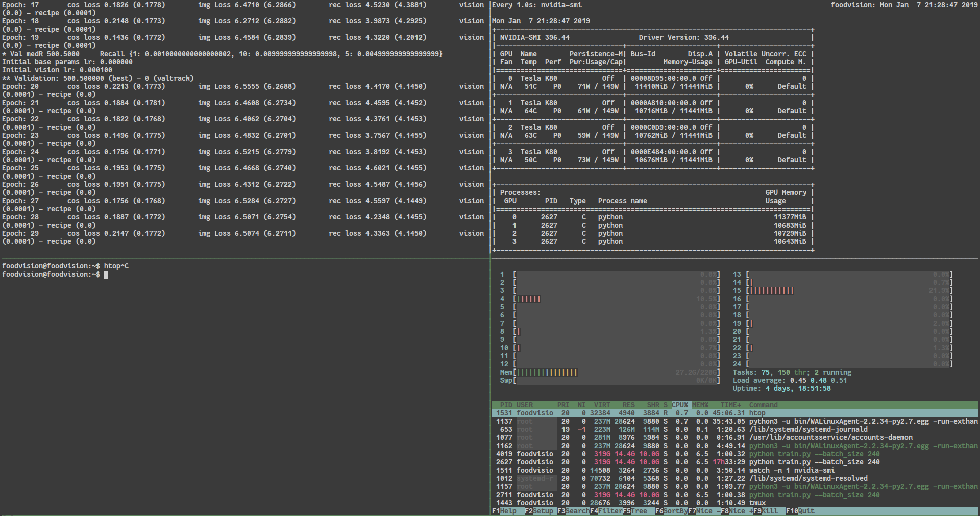Increase process priority with F8Nice +
Image resolution: width=980 pixels, height=516 pixels.
point(737,511)
